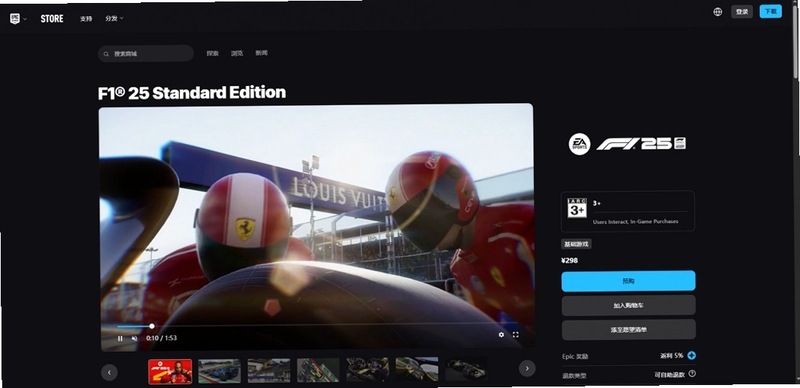Screen dimensions: 800x388
Task: Open the STORE home link
Action: point(52,19)
